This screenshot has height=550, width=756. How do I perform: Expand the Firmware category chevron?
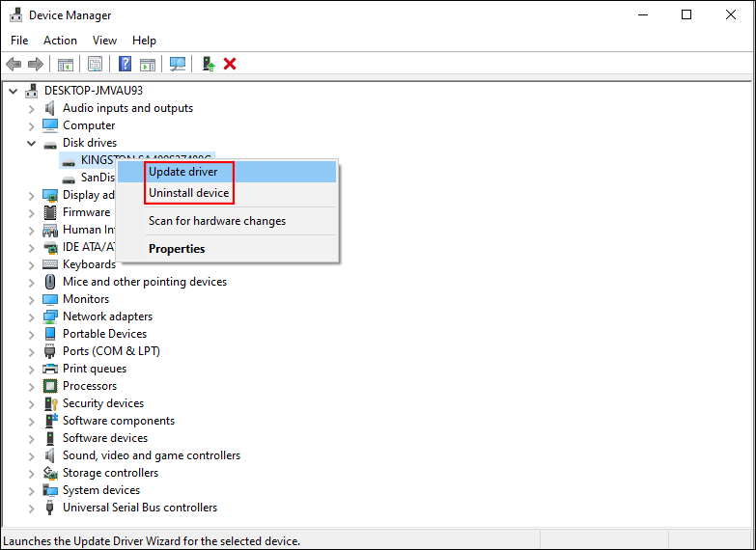click(x=32, y=213)
